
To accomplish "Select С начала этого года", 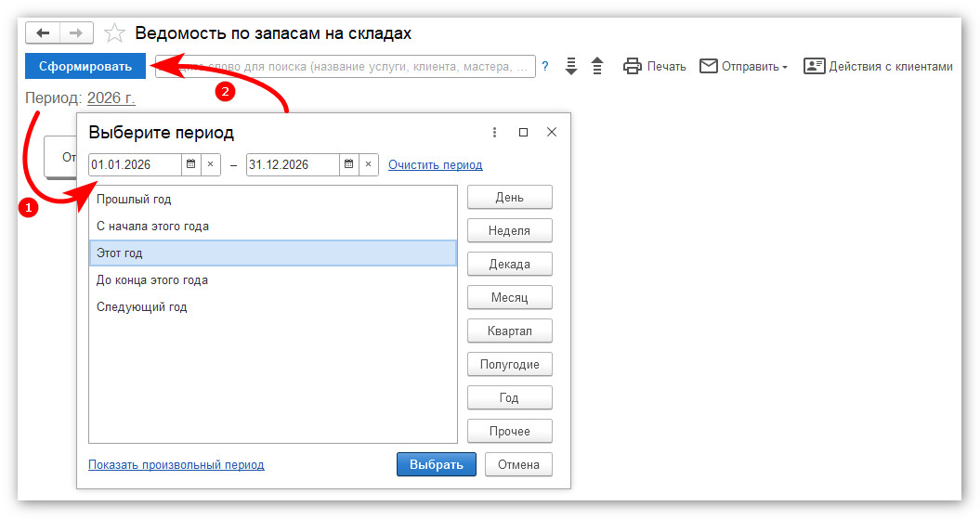I will 273,227.
